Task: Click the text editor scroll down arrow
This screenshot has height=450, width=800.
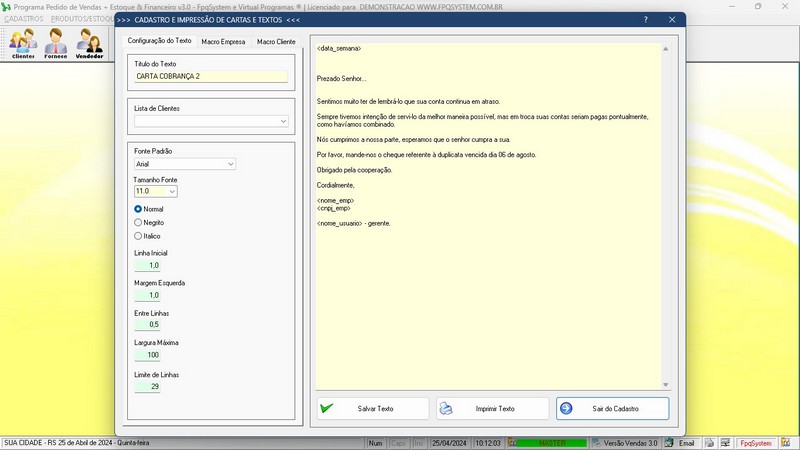Action: click(665, 385)
